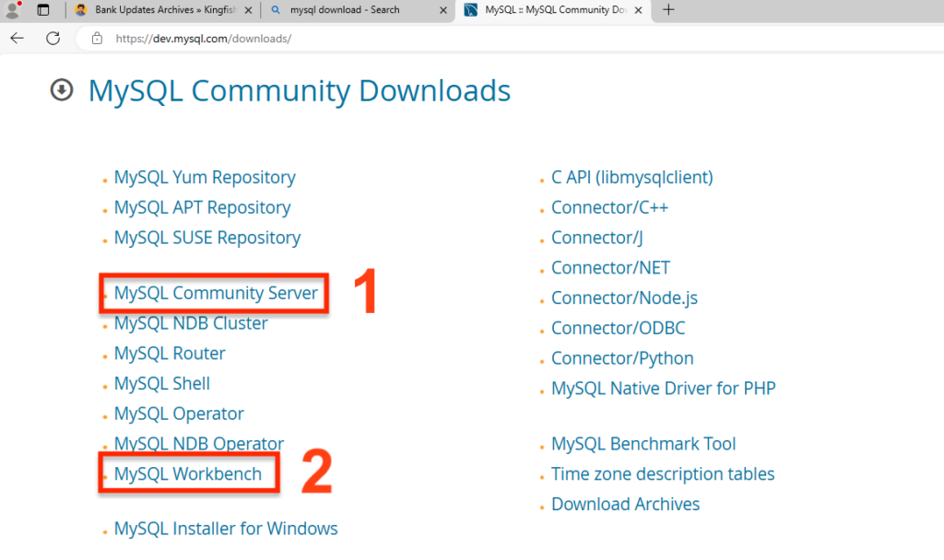
Task: Open MySQL Router link
Action: [170, 353]
